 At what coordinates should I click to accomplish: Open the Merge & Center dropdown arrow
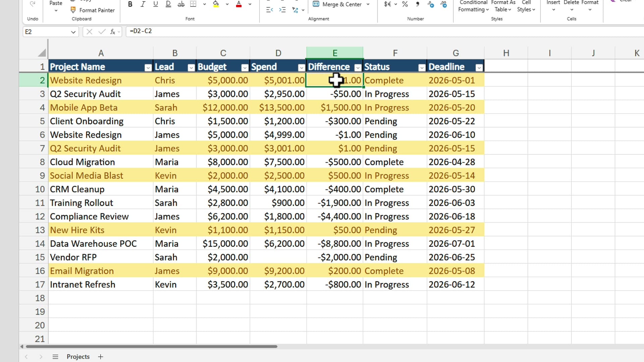tap(368, 4)
